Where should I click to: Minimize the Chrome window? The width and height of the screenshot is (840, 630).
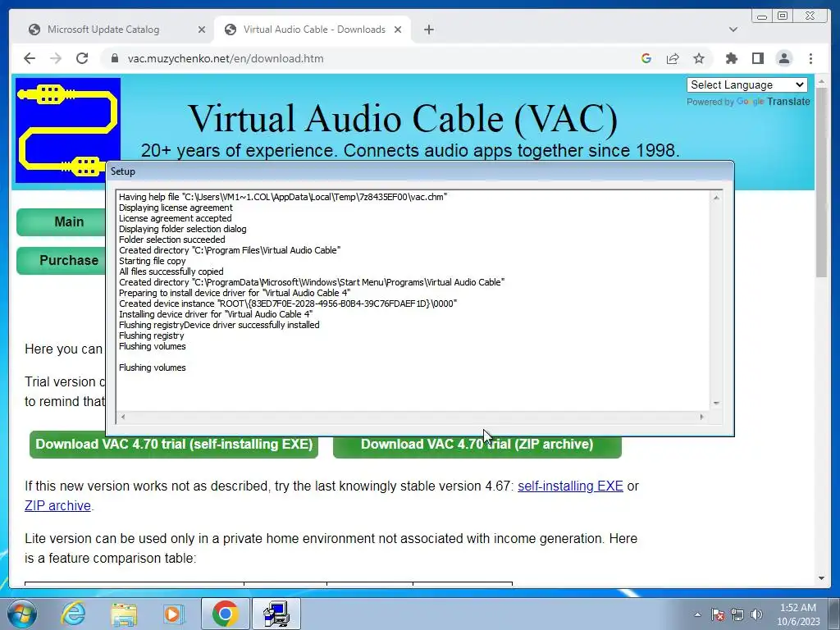(x=762, y=16)
